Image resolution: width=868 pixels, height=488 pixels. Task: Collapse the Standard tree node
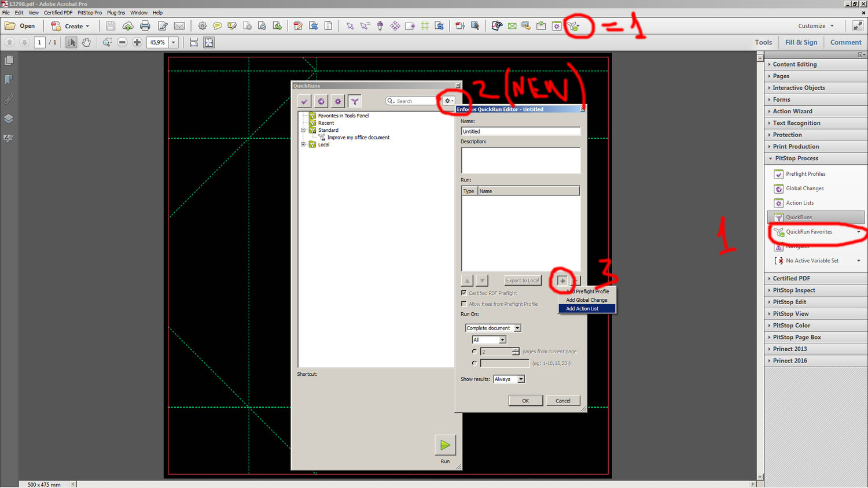pyautogui.click(x=303, y=130)
